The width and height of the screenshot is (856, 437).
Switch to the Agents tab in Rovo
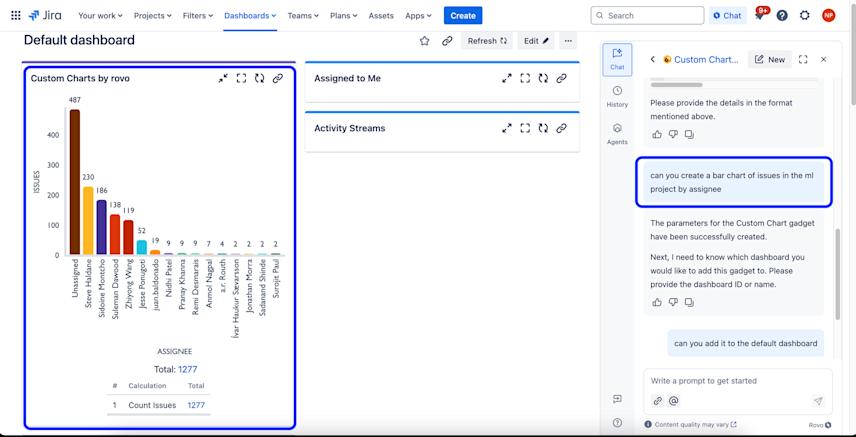point(617,134)
